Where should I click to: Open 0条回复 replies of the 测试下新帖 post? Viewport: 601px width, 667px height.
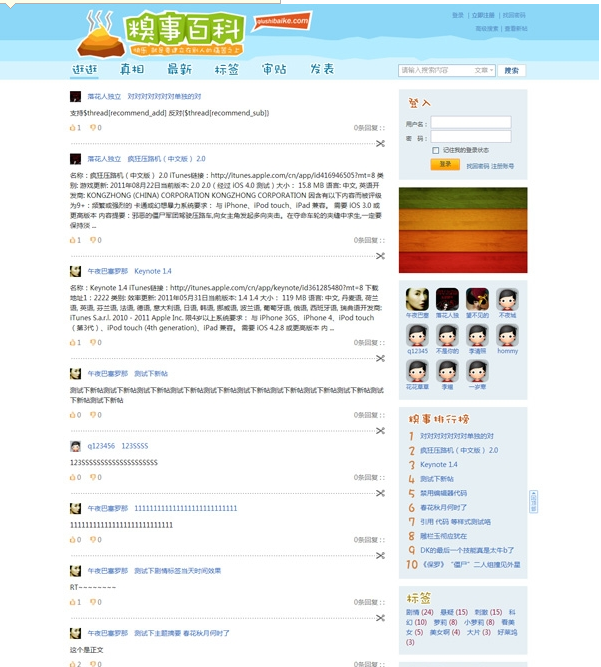[x=369, y=415]
